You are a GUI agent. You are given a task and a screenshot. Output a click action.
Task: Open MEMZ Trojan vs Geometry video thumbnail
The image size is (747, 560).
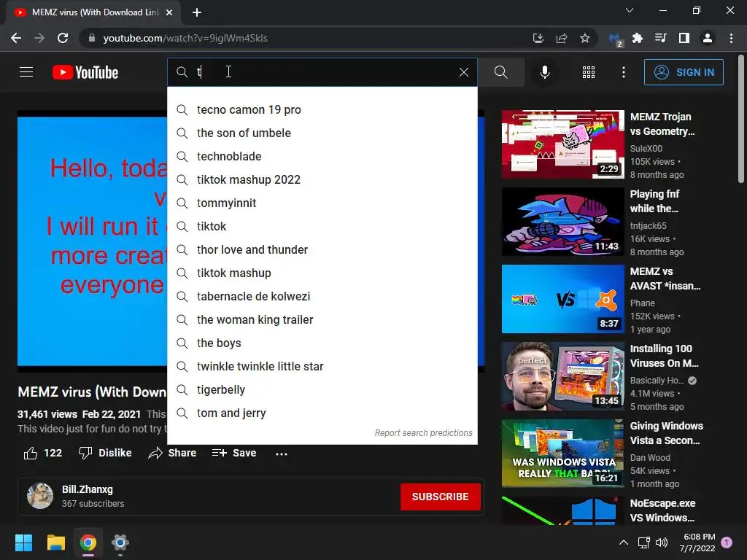(x=562, y=144)
